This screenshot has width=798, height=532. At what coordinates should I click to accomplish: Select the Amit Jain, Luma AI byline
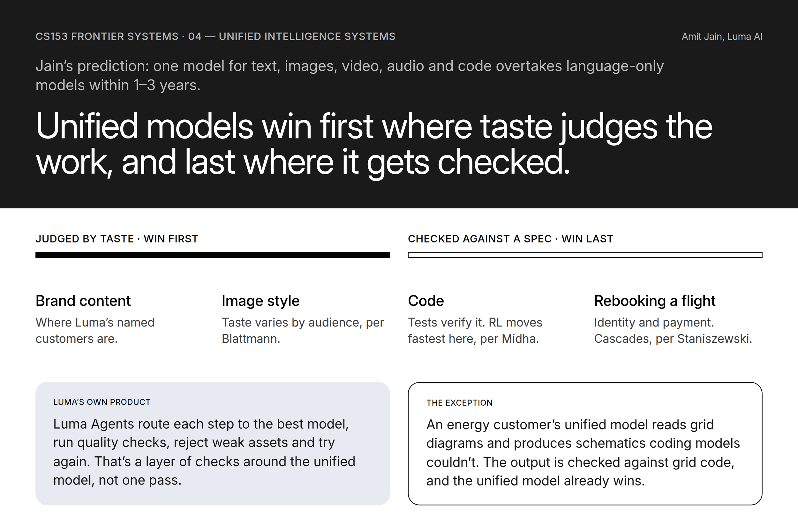[722, 36]
